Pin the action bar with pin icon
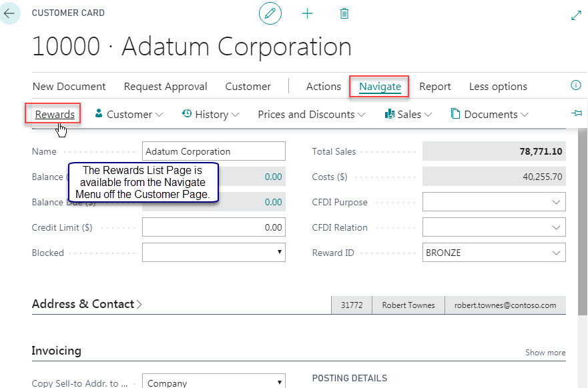 [577, 113]
